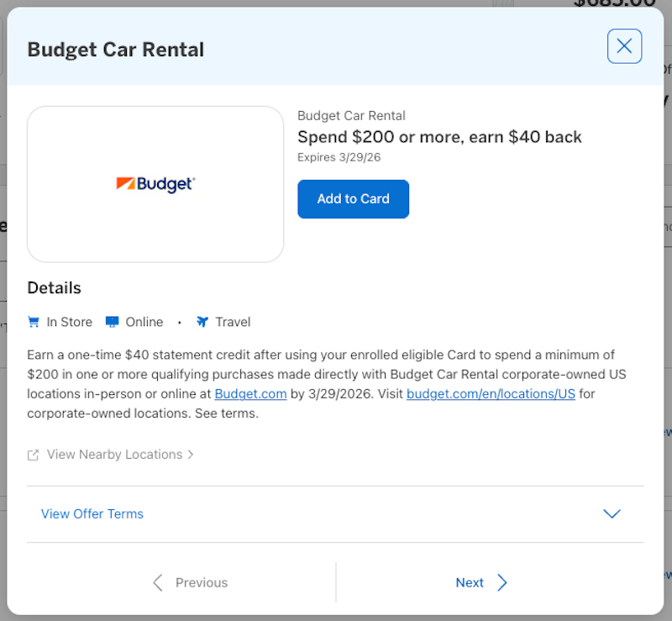The height and width of the screenshot is (621, 672).
Task: Click the Travel airplane icon
Action: tap(202, 321)
